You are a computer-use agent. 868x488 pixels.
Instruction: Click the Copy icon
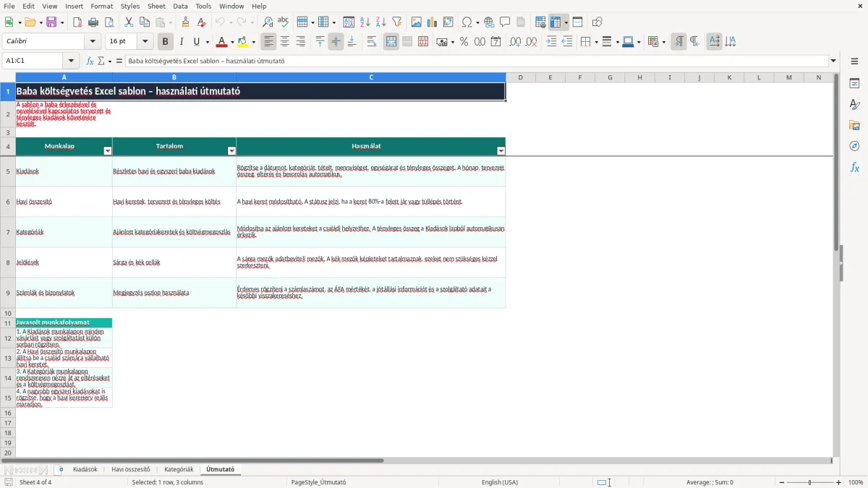point(145,22)
